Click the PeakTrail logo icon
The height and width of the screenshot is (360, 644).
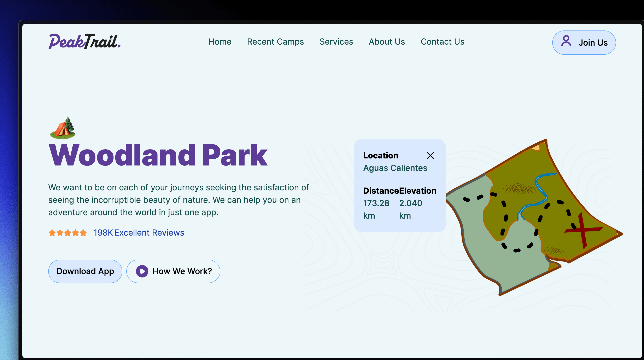pos(85,42)
